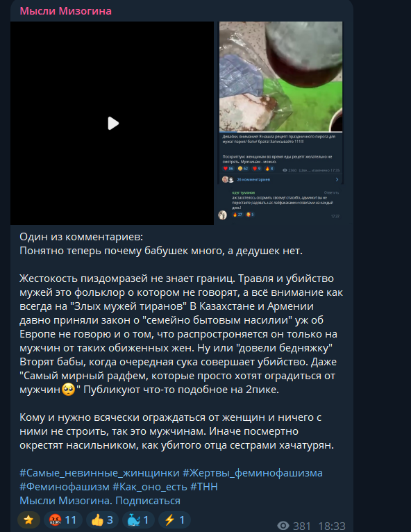Open the #Феминофашизм hashtag
The image size is (411, 532).
pos(65,487)
